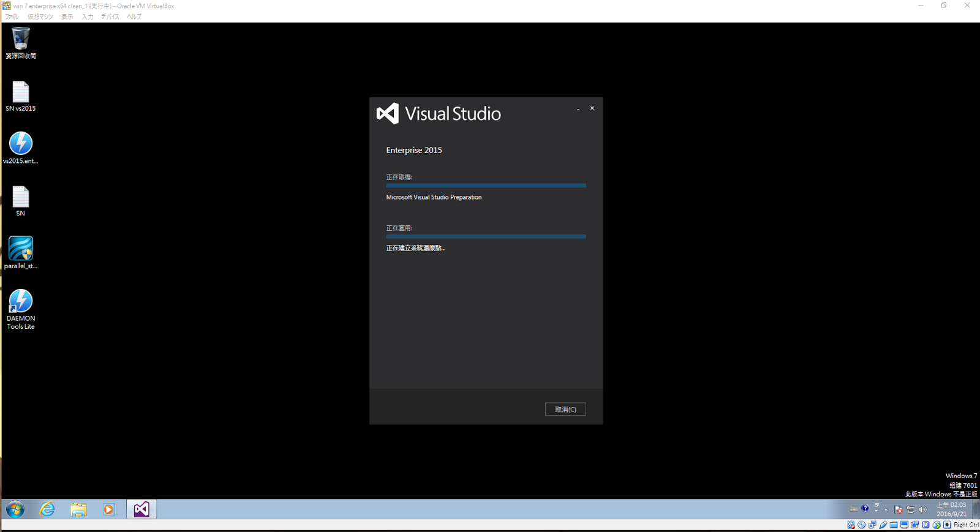Screen dimensions: 980x532
Task: Close the Visual Studio installer dialog
Action: click(x=592, y=108)
